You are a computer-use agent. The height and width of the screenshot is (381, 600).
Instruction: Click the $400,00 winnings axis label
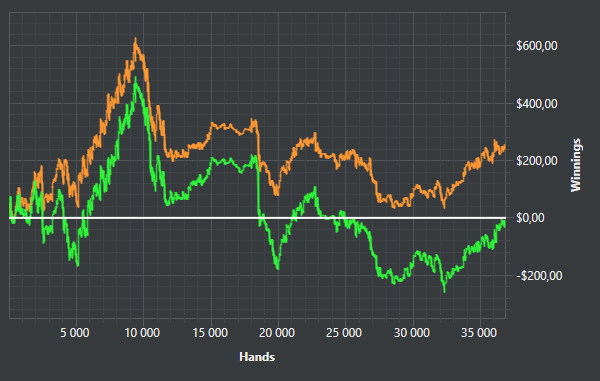coord(537,104)
